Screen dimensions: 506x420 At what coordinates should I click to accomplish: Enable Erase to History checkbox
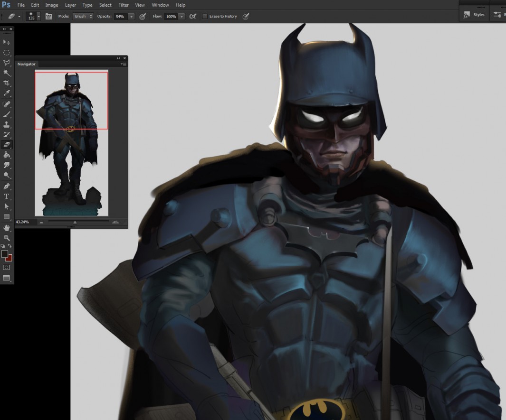[x=205, y=16]
